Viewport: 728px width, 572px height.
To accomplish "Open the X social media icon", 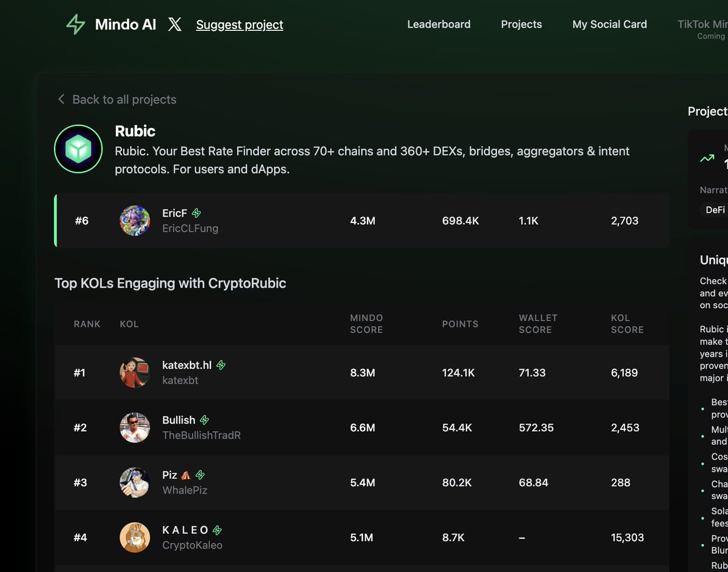I will [x=175, y=24].
